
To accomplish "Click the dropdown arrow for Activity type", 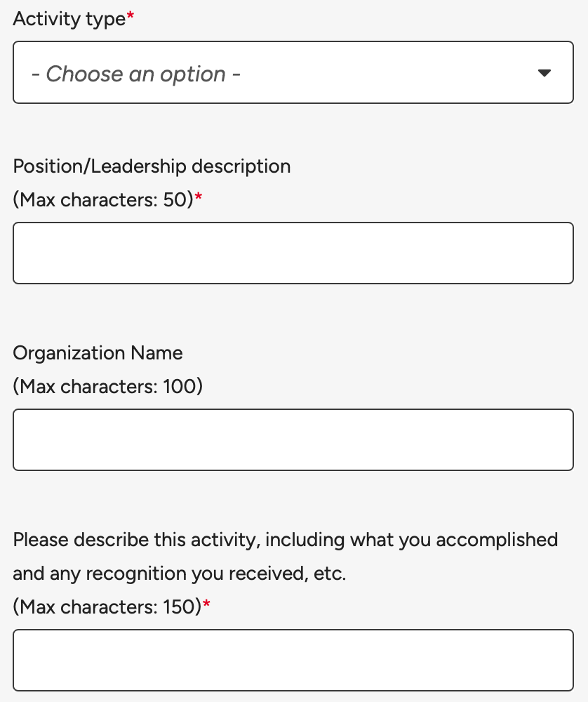I will 544,73.
